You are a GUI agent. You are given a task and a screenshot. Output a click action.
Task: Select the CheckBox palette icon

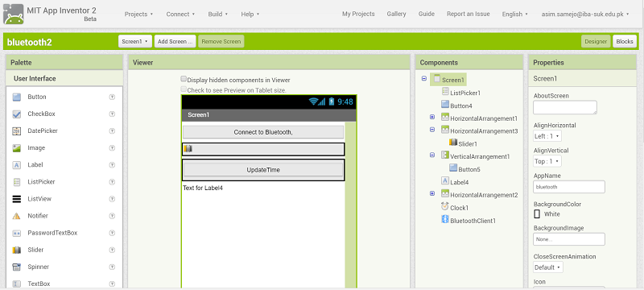tap(16, 114)
